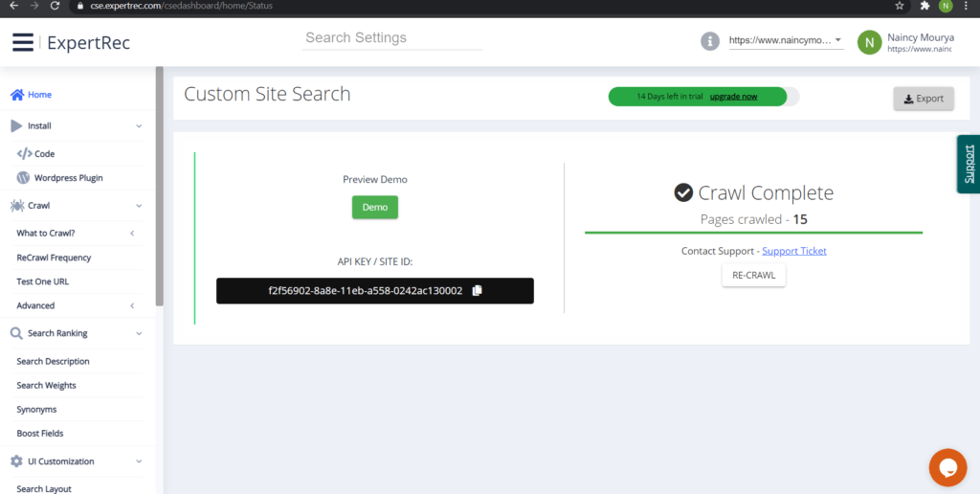Open Search Layout menu item
This screenshot has width=980, height=494.
point(44,489)
